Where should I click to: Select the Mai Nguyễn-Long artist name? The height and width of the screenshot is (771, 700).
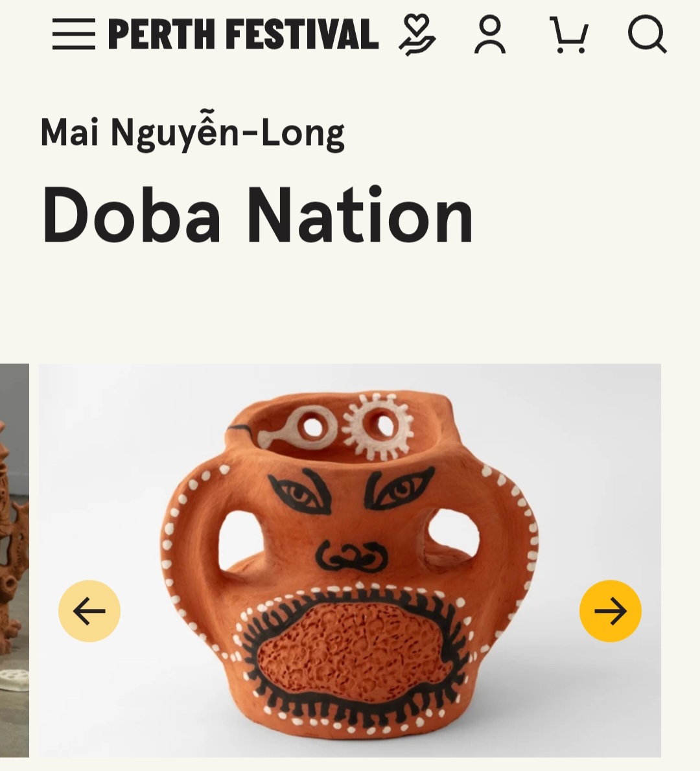click(192, 133)
